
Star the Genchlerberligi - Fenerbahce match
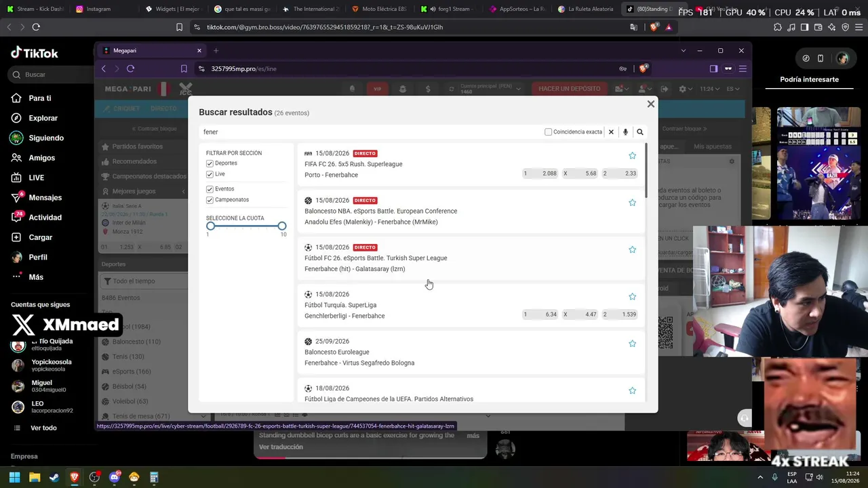(x=632, y=297)
